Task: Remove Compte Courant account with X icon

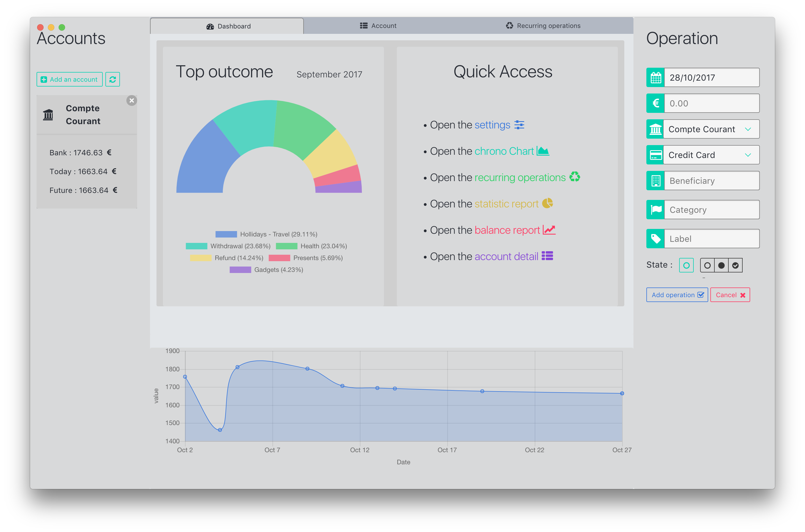Action: pyautogui.click(x=132, y=100)
